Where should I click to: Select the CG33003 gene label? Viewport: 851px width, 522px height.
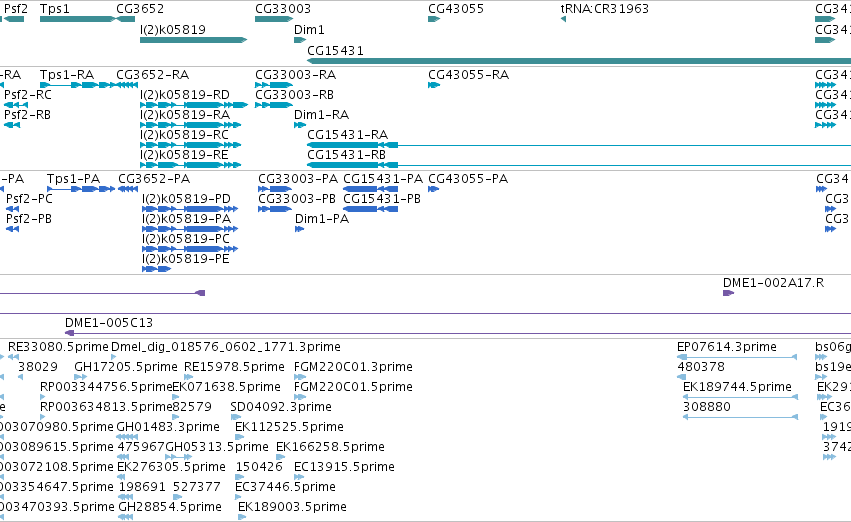tap(283, 9)
